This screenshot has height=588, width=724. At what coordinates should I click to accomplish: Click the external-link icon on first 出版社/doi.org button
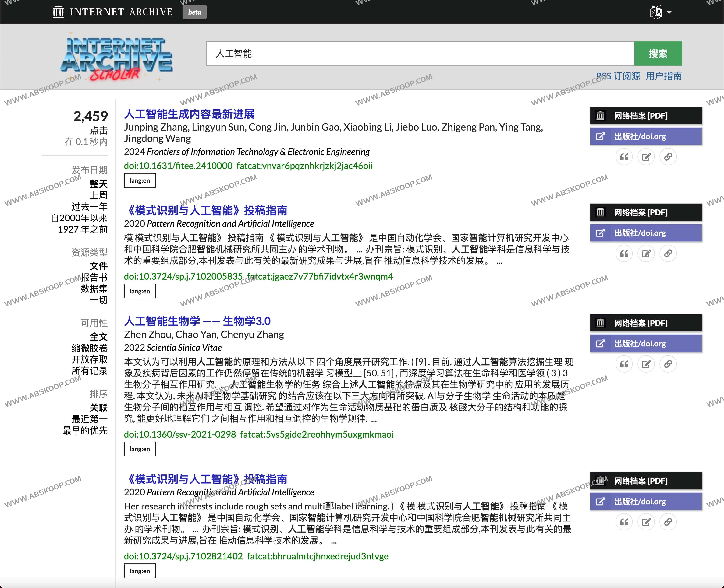tap(600, 136)
